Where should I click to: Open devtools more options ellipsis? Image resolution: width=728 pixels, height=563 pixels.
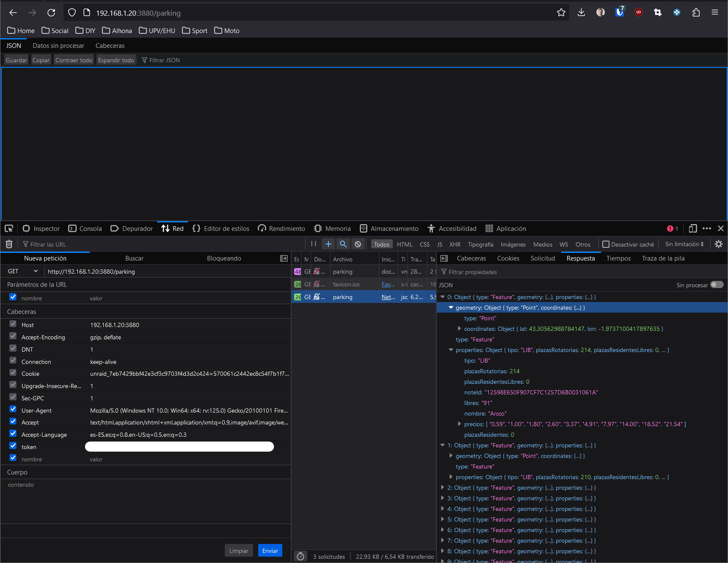[x=707, y=229]
